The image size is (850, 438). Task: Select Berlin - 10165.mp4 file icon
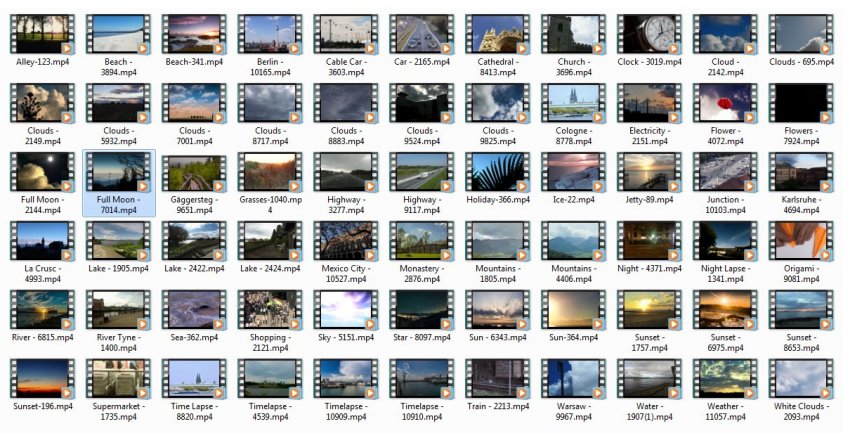(x=270, y=35)
